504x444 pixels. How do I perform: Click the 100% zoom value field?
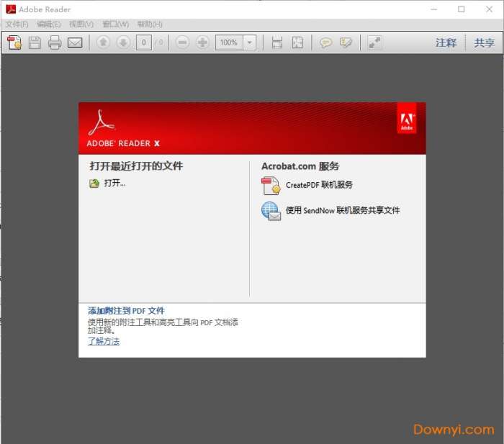229,42
